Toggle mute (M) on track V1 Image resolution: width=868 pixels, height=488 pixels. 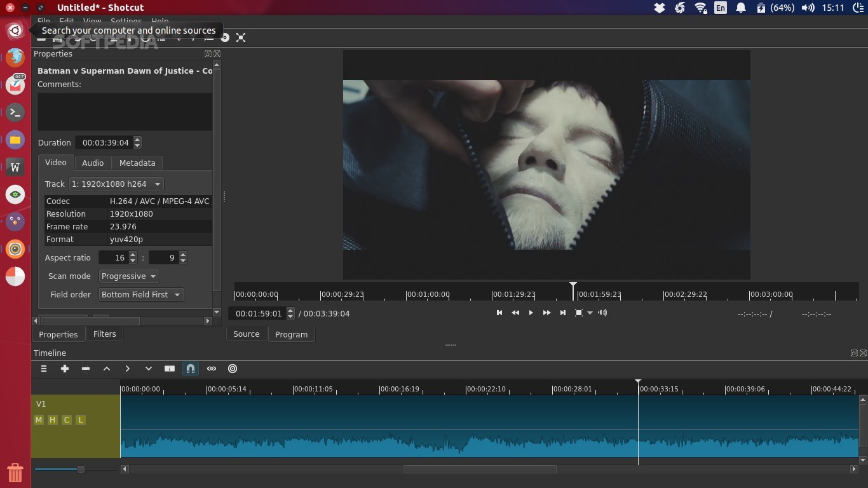[39, 420]
